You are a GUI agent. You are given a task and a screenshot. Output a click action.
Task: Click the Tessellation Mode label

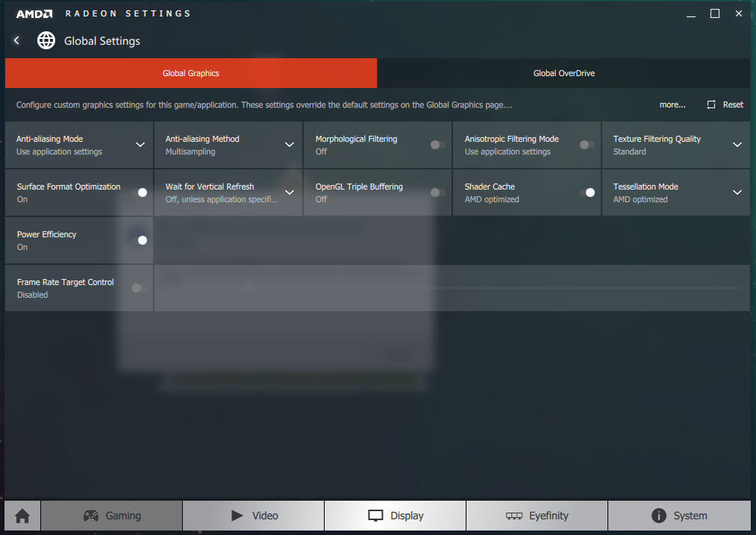click(x=646, y=187)
